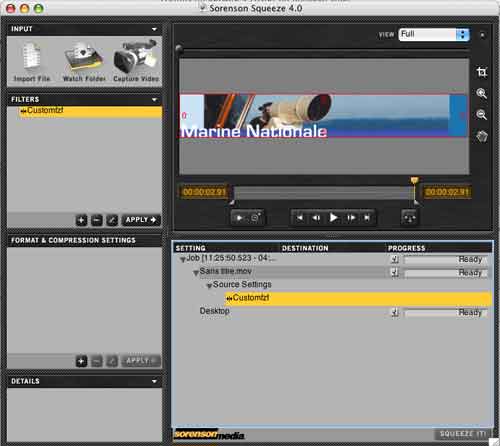Click the Squeeze It button
Viewport: 500px width, 446px height.
coord(463,434)
